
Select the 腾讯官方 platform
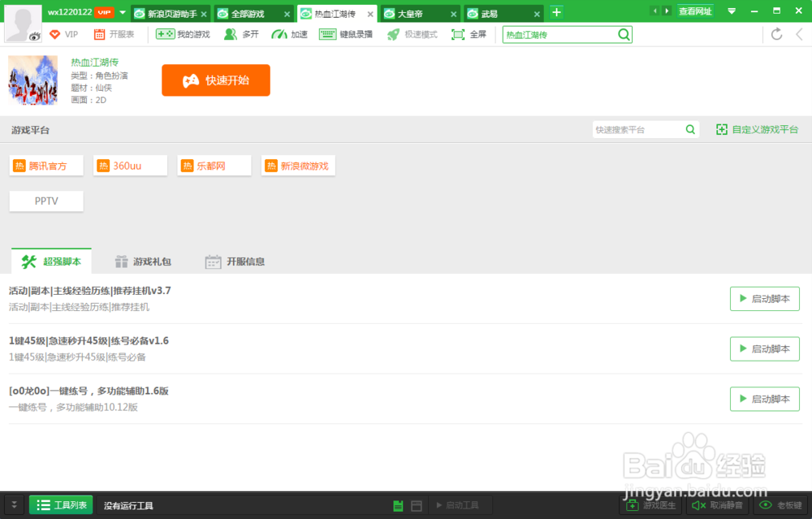tap(46, 166)
